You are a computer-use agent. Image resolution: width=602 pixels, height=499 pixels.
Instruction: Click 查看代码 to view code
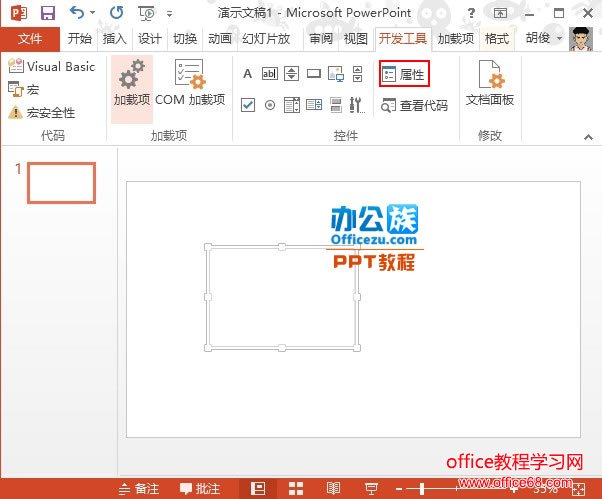415,105
